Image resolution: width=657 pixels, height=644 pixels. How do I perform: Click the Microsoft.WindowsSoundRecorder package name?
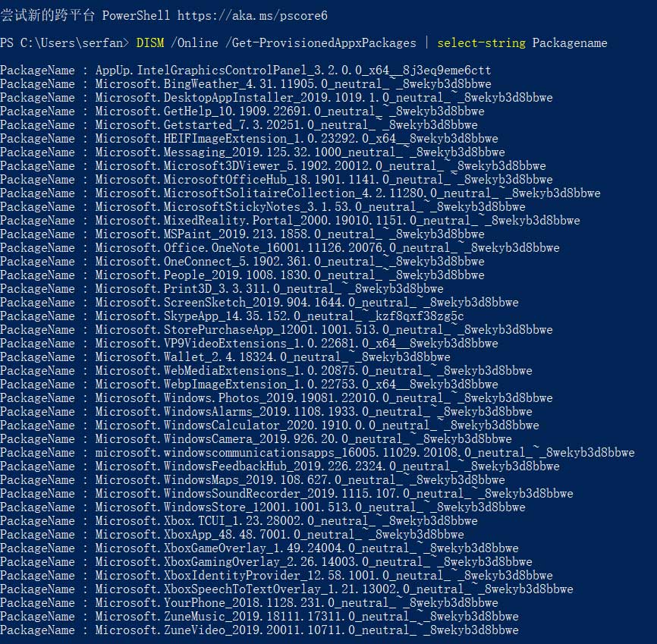(335, 494)
